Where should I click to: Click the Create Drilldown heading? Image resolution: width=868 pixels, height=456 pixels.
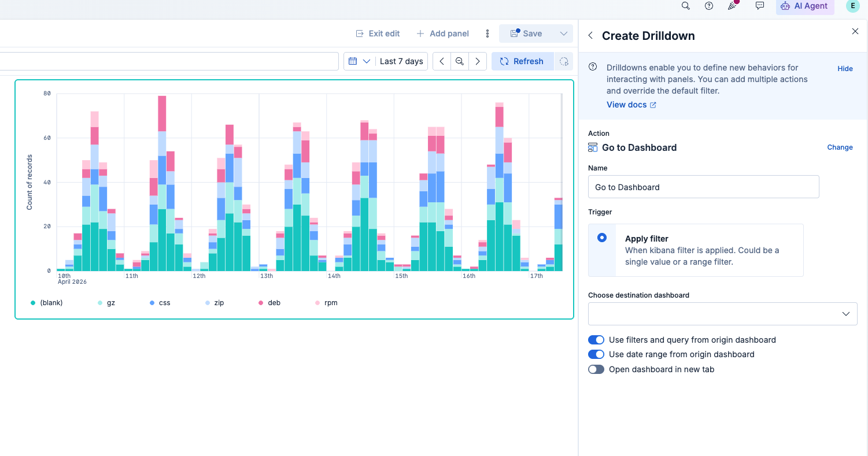pos(648,36)
